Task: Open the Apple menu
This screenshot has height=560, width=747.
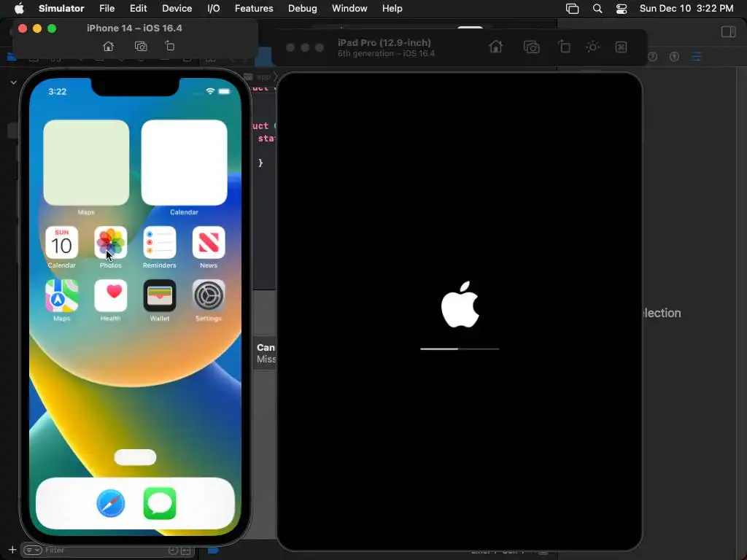Action: coord(19,8)
